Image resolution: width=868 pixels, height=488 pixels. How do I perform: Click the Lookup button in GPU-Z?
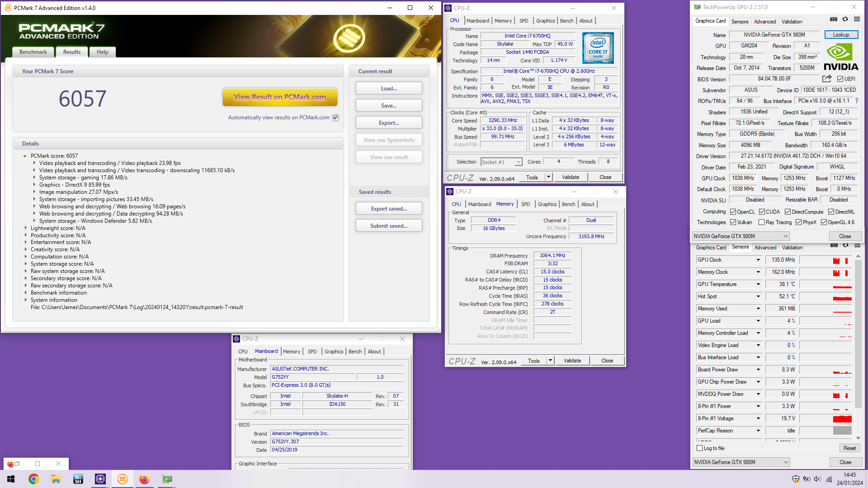[x=841, y=35]
